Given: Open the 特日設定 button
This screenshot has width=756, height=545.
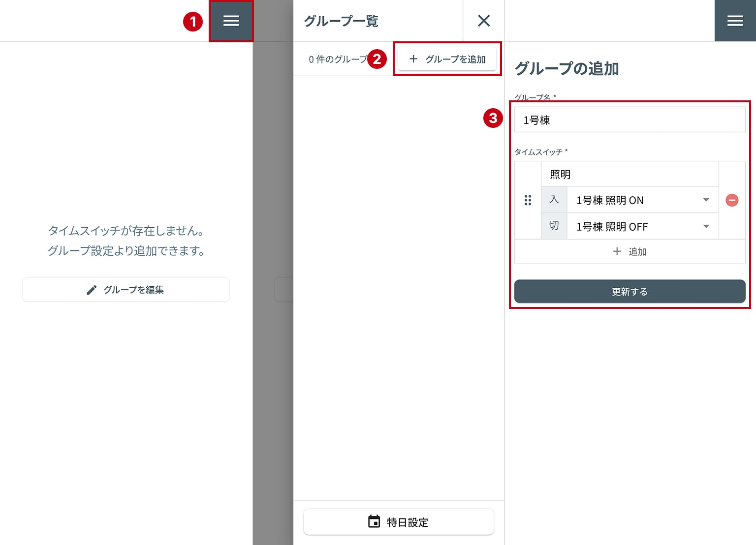Looking at the screenshot, I should coord(398,522).
